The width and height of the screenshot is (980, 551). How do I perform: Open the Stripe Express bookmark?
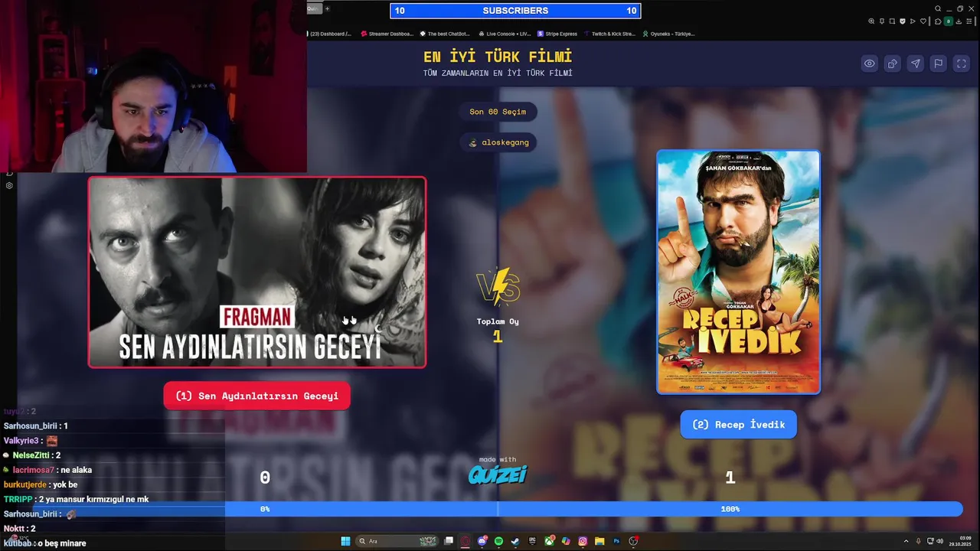tap(557, 34)
